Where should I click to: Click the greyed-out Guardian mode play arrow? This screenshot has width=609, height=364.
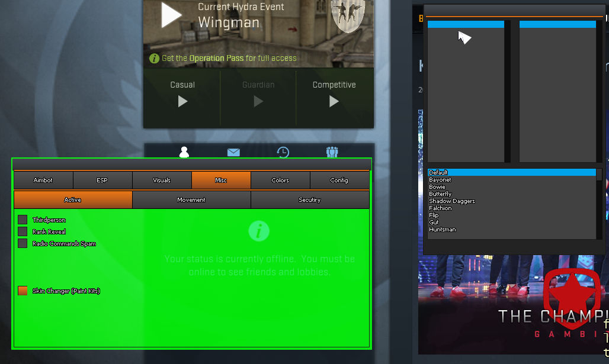258,101
